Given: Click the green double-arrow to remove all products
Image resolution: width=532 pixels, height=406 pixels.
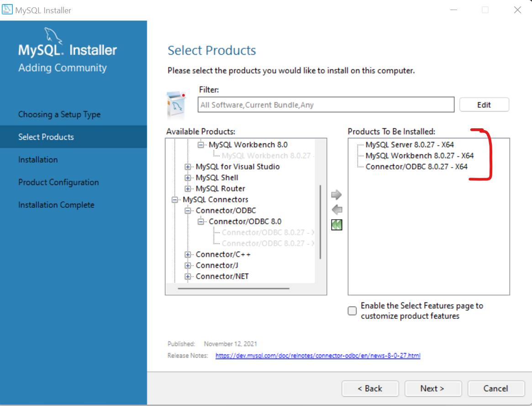Looking at the screenshot, I should pyautogui.click(x=337, y=224).
